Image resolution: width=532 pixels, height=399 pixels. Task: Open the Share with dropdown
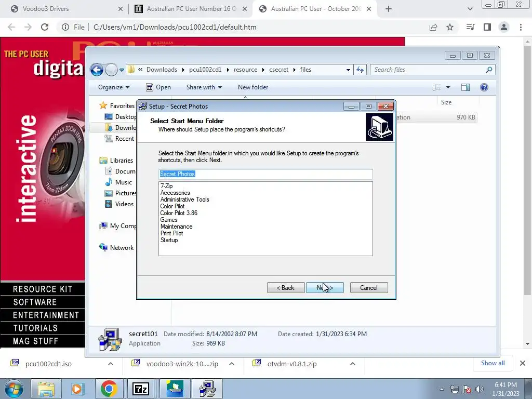[x=204, y=87]
